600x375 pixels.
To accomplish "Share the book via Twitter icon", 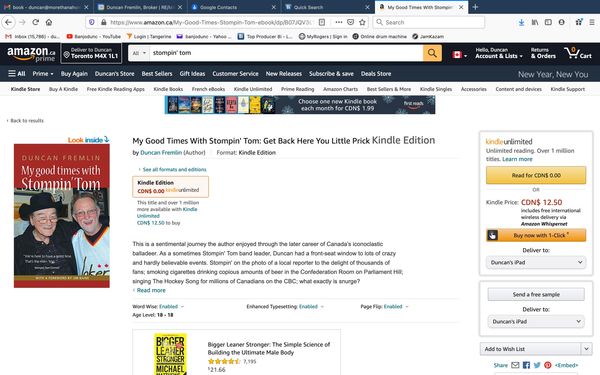I will pyautogui.click(x=537, y=365).
